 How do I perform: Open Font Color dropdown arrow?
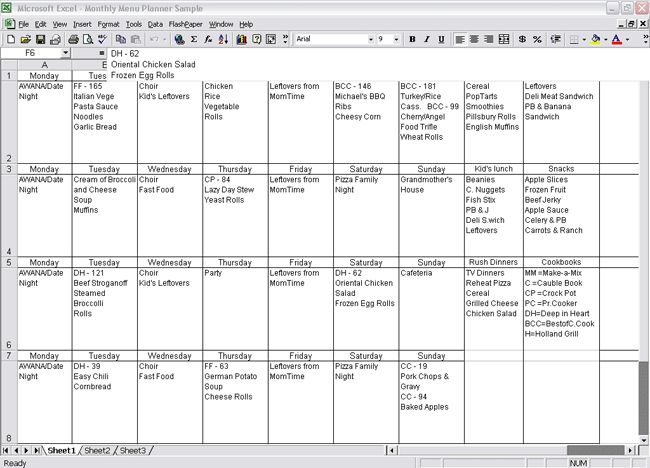coord(627,39)
